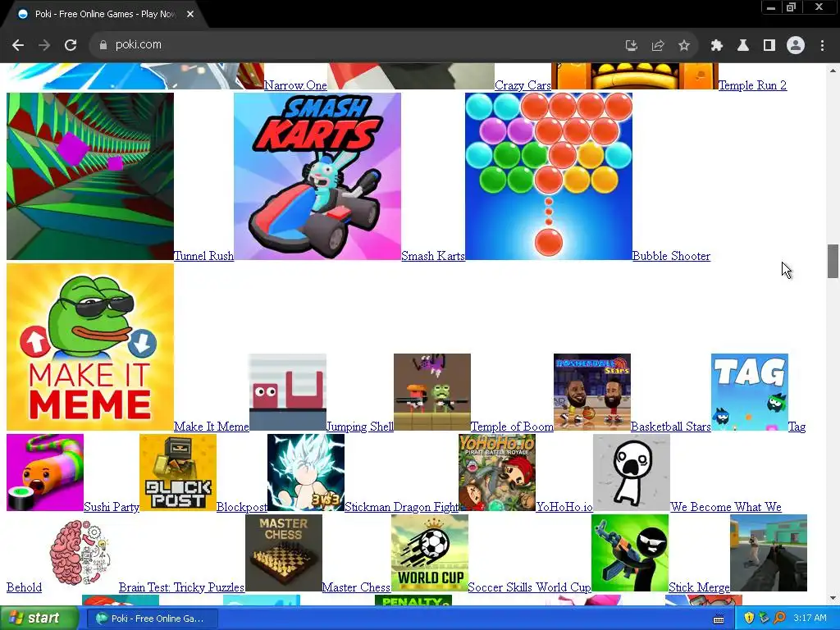
Task: Close the Poki tab
Action: pyautogui.click(x=190, y=15)
